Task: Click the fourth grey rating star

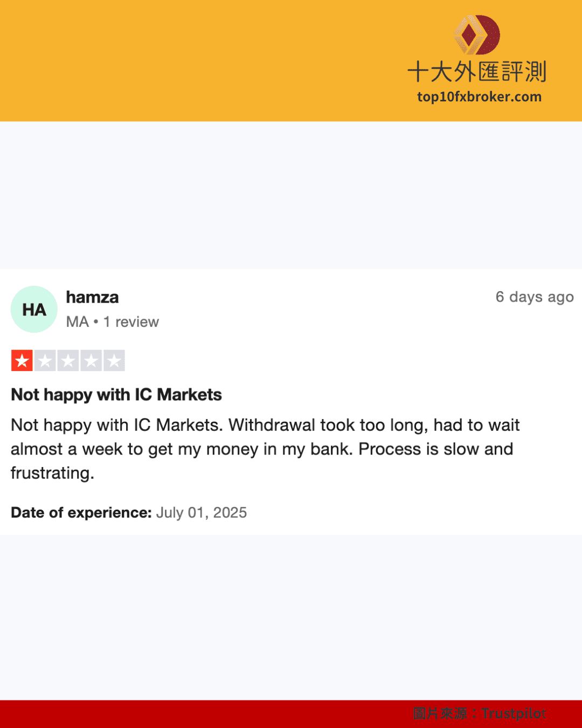Action: 91,361
